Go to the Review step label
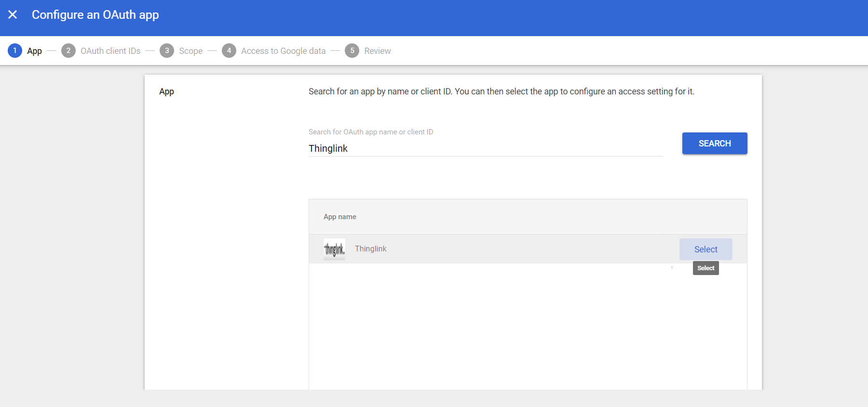 click(x=378, y=51)
